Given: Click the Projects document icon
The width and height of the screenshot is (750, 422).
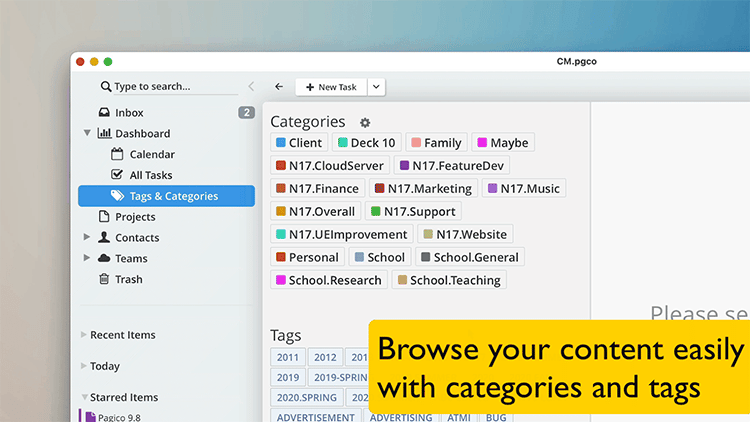Looking at the screenshot, I should (x=104, y=216).
